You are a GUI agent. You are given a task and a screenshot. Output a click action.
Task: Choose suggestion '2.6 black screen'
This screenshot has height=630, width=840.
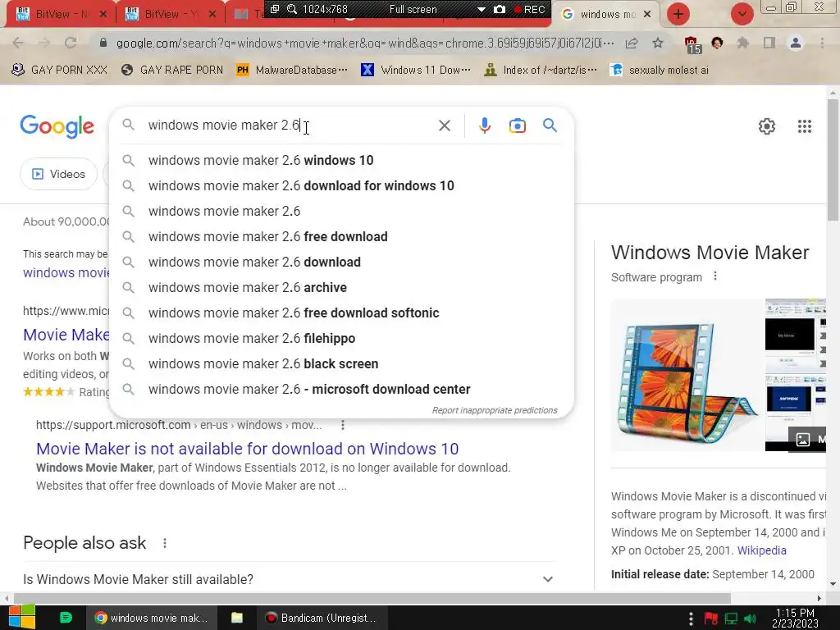pyautogui.click(x=341, y=363)
